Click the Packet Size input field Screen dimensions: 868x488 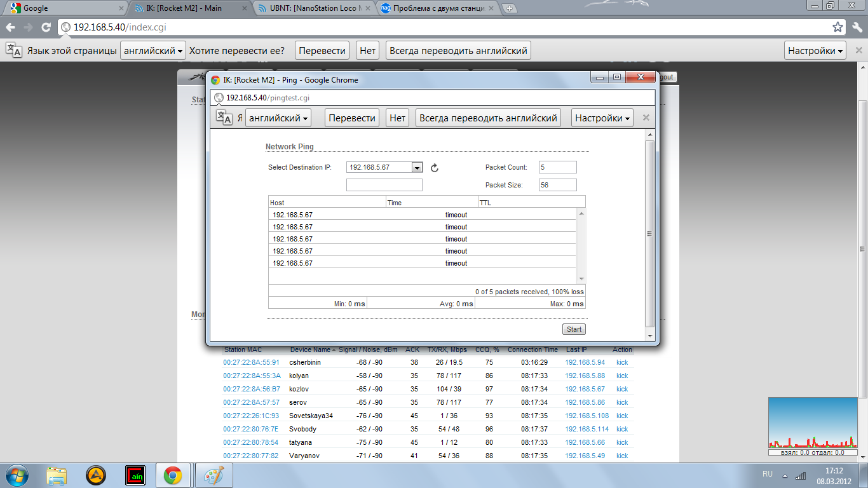tap(557, 185)
